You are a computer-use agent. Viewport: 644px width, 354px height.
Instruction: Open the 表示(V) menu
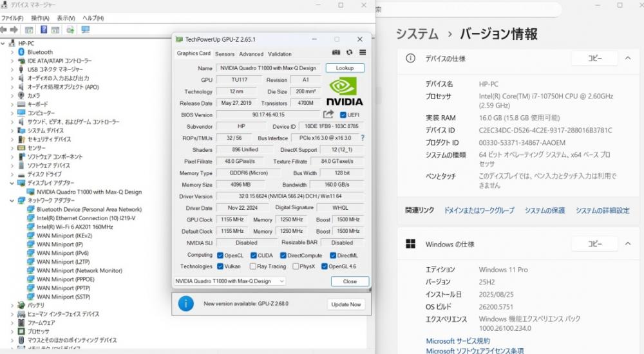pyautogui.click(x=66, y=18)
